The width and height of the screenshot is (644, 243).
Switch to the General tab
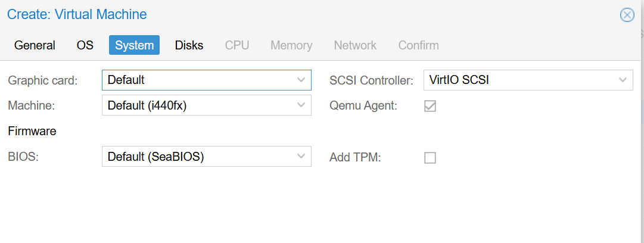click(35, 45)
